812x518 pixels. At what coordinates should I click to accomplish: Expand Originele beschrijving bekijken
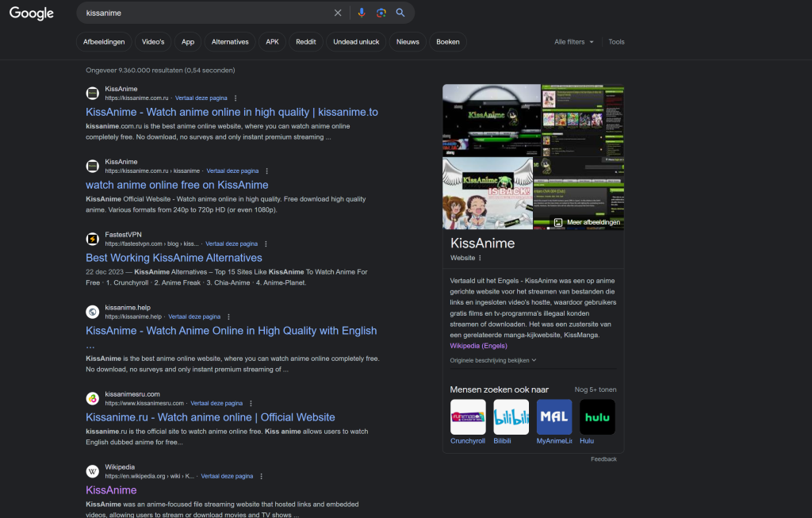pos(493,360)
